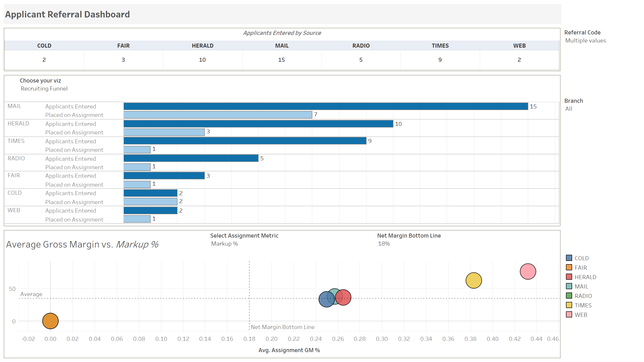Click the HERALD row label in funnel chart

[x=18, y=123]
